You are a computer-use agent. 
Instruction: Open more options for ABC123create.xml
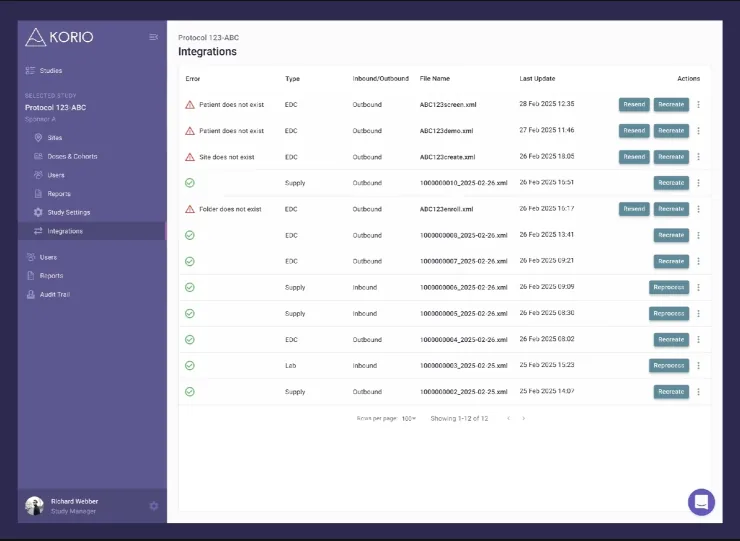[x=698, y=157]
